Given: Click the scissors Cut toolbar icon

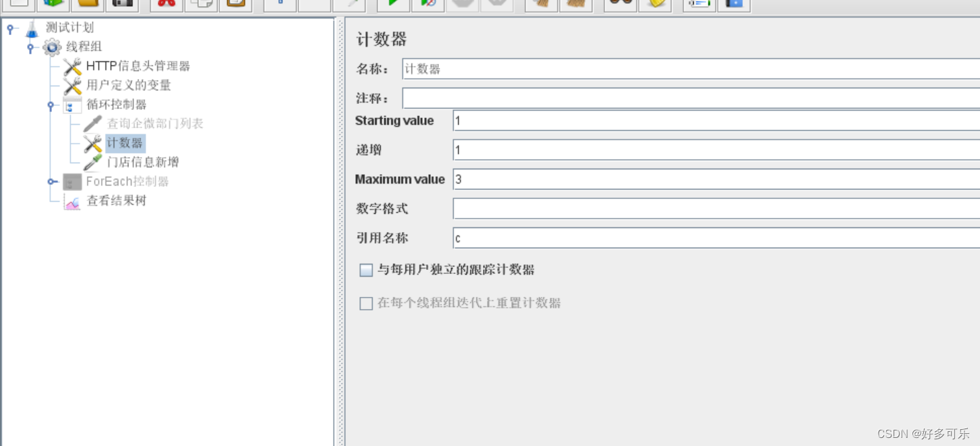Looking at the screenshot, I should [166, 4].
